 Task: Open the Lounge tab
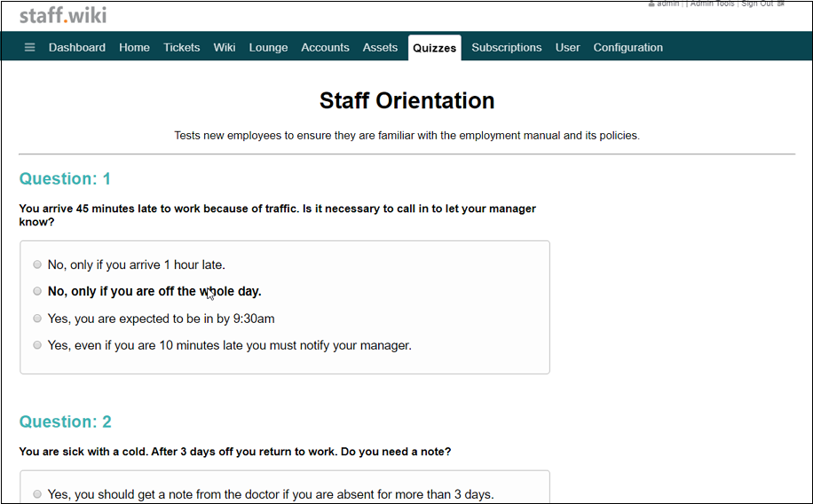coord(268,47)
